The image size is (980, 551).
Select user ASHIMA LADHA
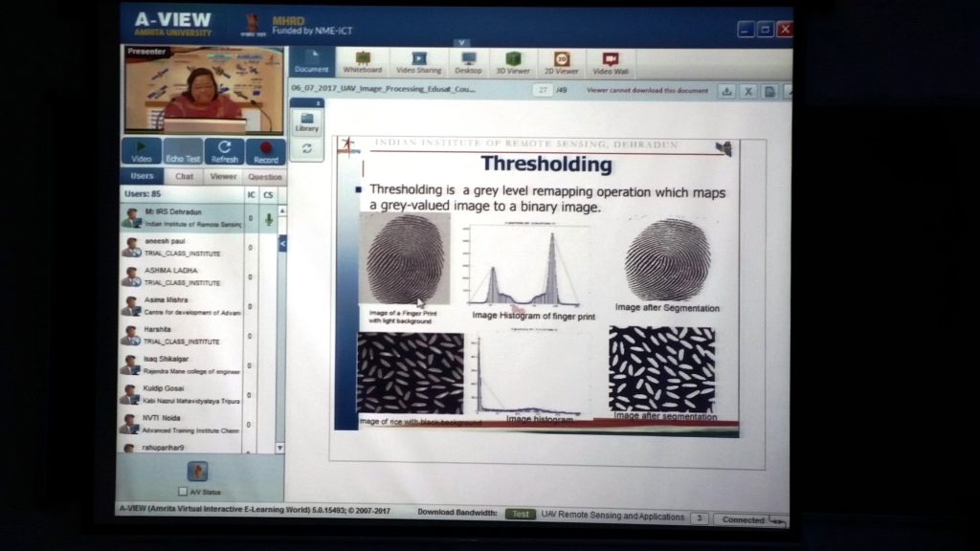[182, 276]
